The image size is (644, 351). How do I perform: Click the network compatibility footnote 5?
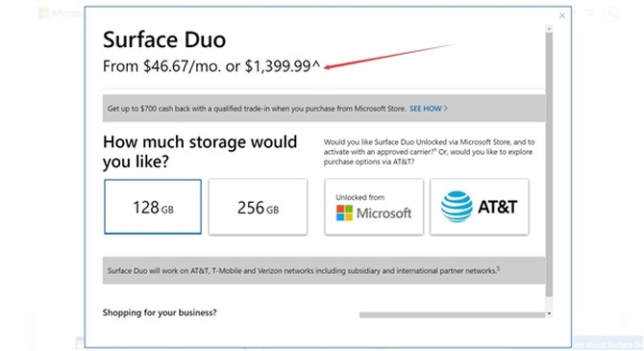(498, 268)
